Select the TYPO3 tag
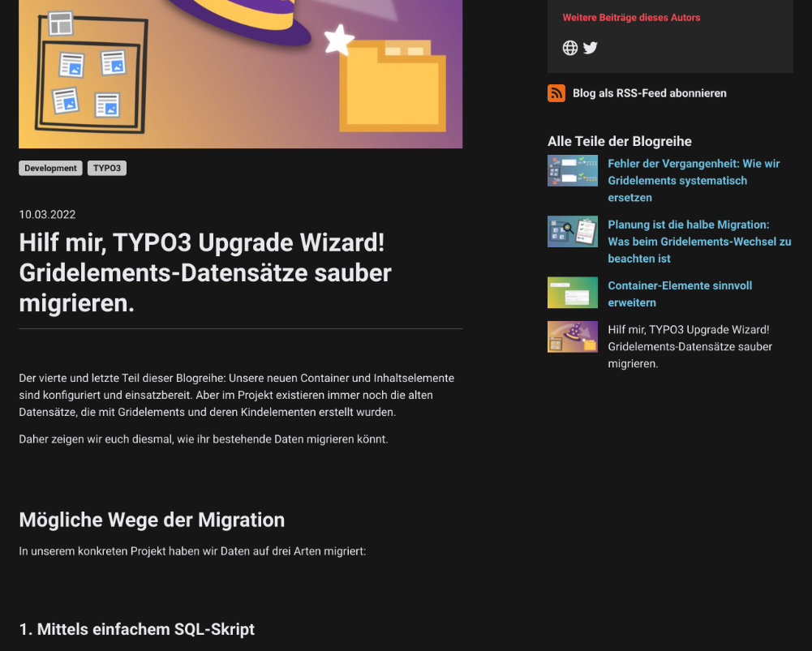Image resolution: width=812 pixels, height=651 pixels. pyautogui.click(x=107, y=168)
